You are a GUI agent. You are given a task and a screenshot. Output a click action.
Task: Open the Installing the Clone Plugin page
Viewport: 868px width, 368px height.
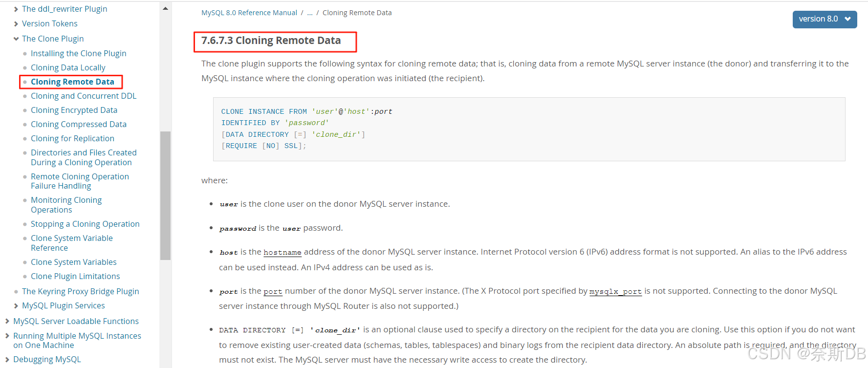(x=79, y=53)
